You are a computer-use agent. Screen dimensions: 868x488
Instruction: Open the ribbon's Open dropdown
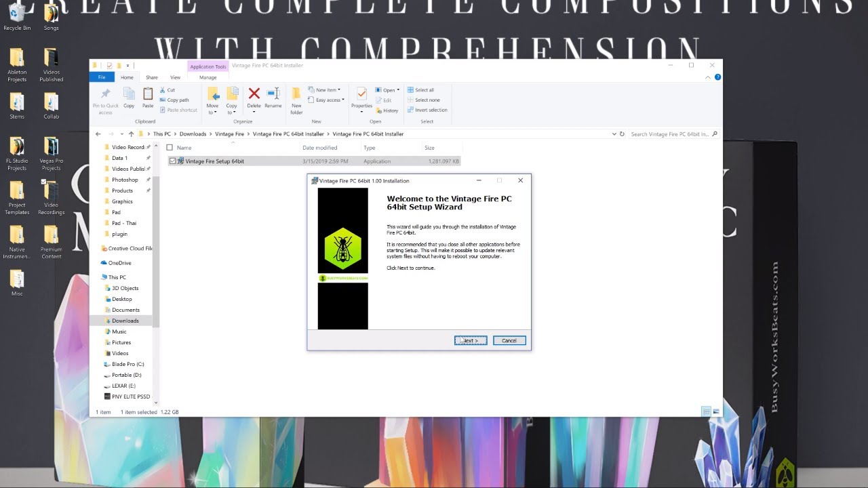(387, 89)
